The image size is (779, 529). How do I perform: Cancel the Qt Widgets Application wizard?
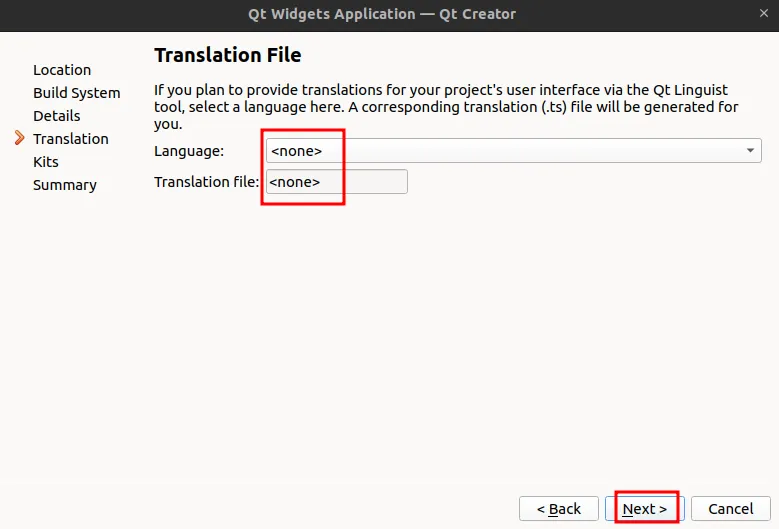click(x=730, y=509)
